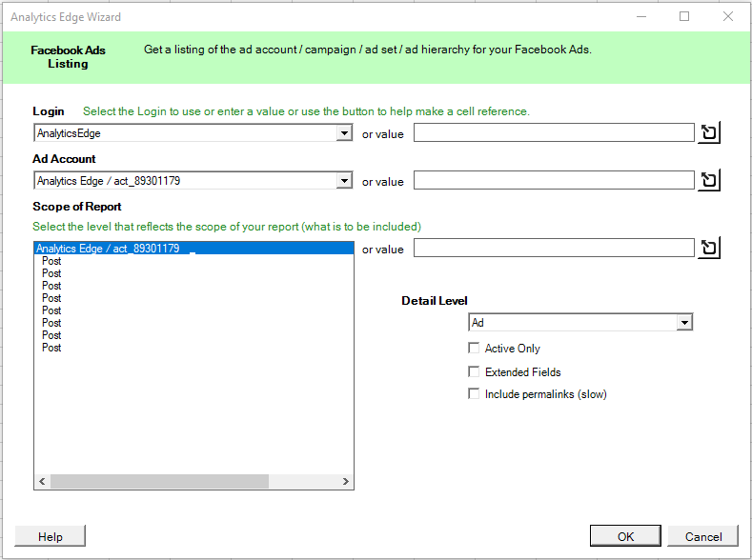Check Include permalinks (slow) option

pyautogui.click(x=474, y=394)
